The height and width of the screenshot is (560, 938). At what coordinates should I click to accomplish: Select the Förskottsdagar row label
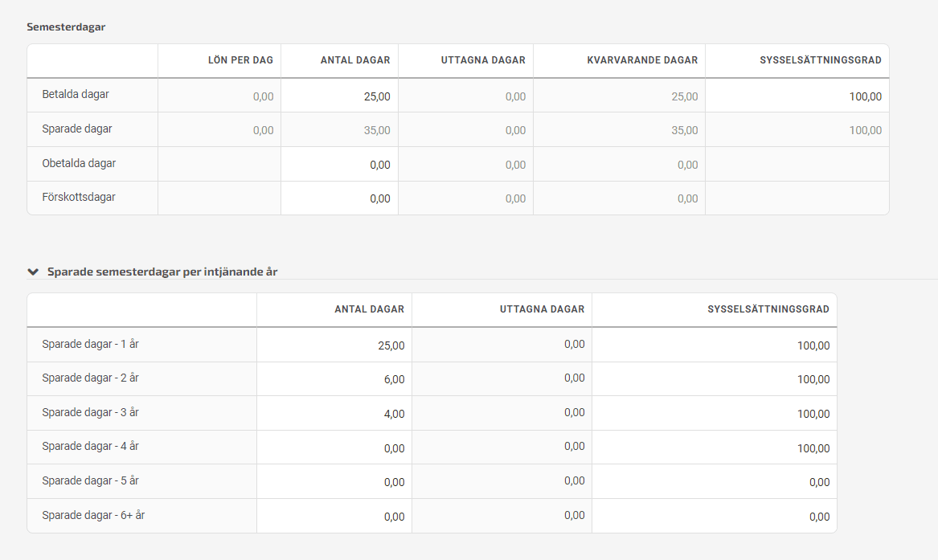pos(79,197)
